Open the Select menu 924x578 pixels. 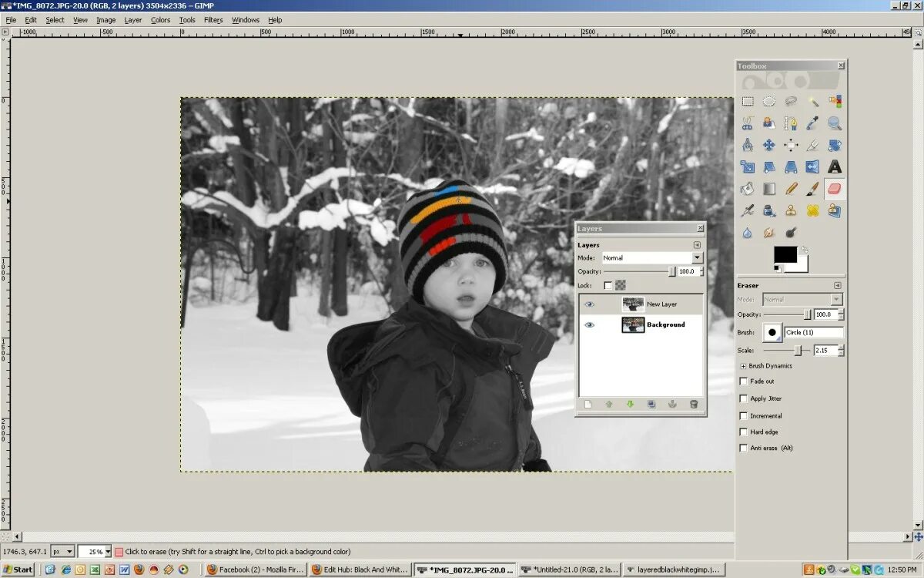click(x=55, y=20)
